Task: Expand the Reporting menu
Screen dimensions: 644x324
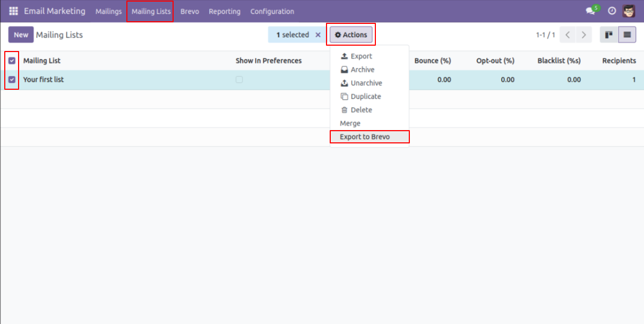Action: point(224,11)
